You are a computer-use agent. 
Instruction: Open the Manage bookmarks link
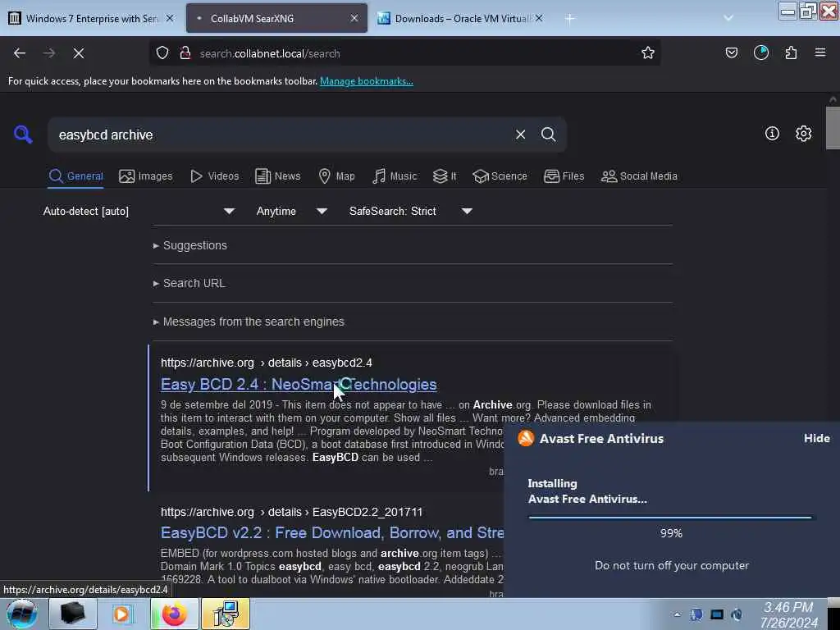coord(367,81)
